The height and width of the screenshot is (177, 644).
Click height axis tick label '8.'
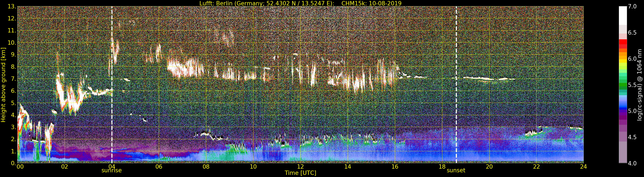[x=13, y=67]
